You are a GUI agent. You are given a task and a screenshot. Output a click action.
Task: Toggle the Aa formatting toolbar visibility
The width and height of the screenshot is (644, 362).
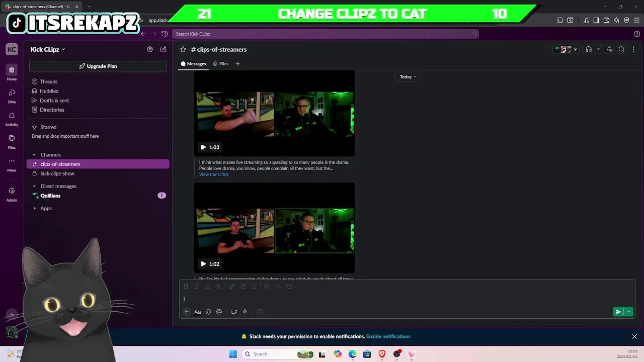(198, 312)
